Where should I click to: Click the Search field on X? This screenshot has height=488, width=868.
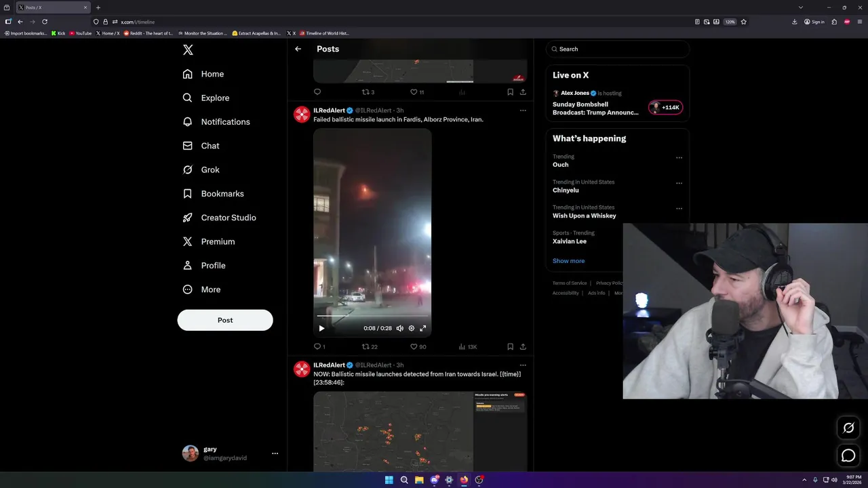pyautogui.click(x=618, y=49)
